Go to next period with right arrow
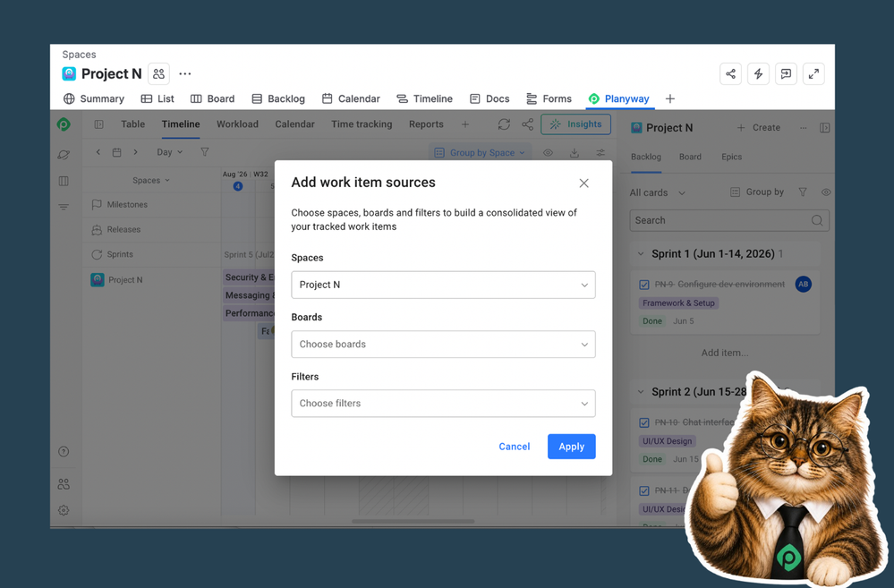The image size is (894, 588). tap(135, 152)
